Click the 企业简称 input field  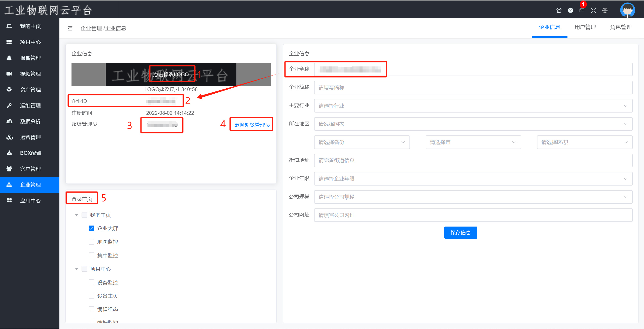(473, 88)
